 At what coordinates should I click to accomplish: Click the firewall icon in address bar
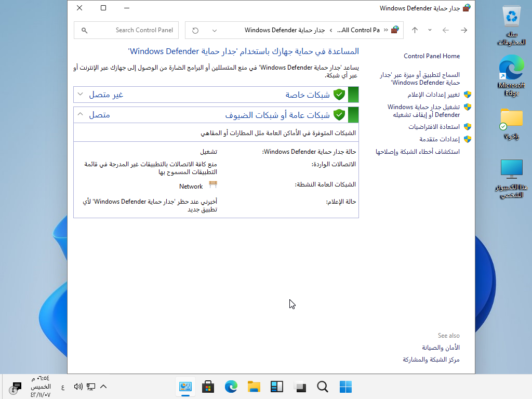[395, 30]
